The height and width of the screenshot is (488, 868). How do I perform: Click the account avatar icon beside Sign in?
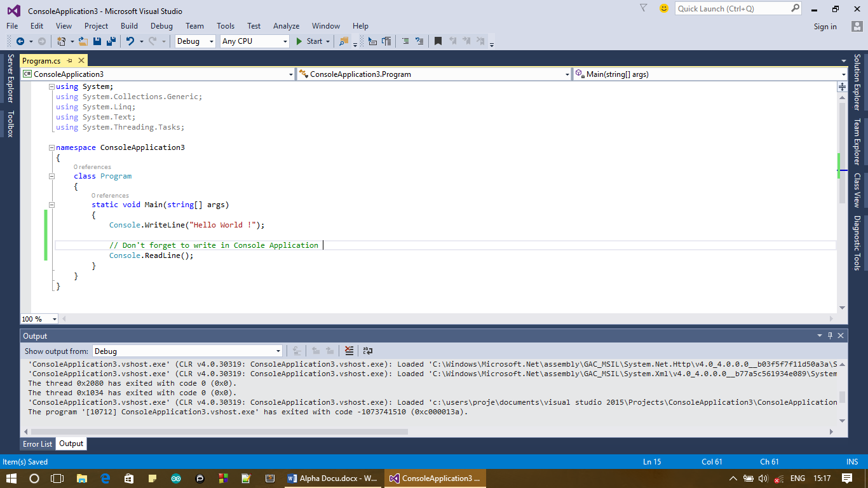coord(857,26)
